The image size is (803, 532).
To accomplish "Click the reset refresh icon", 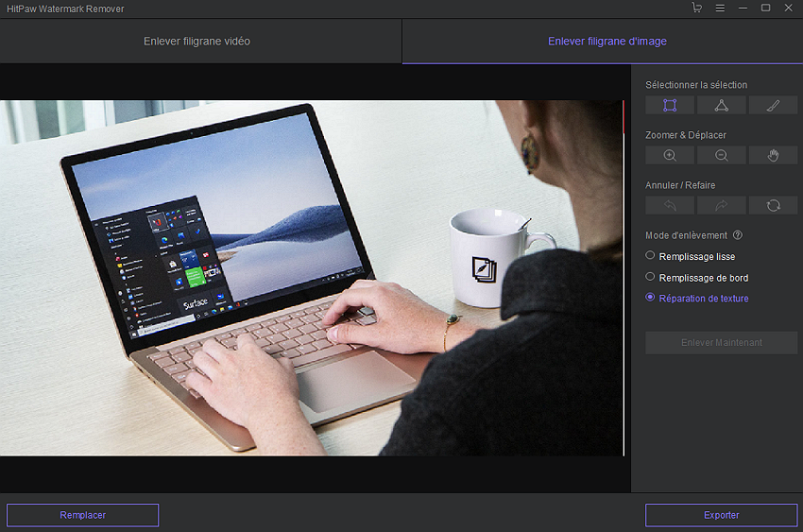I will [773, 205].
